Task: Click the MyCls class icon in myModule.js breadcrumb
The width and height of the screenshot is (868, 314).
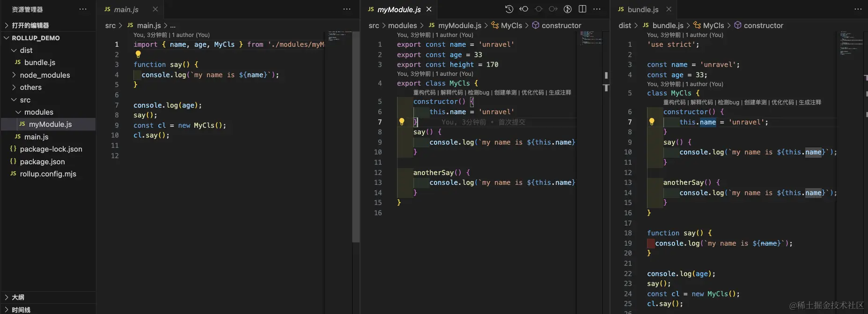Action: [495, 25]
